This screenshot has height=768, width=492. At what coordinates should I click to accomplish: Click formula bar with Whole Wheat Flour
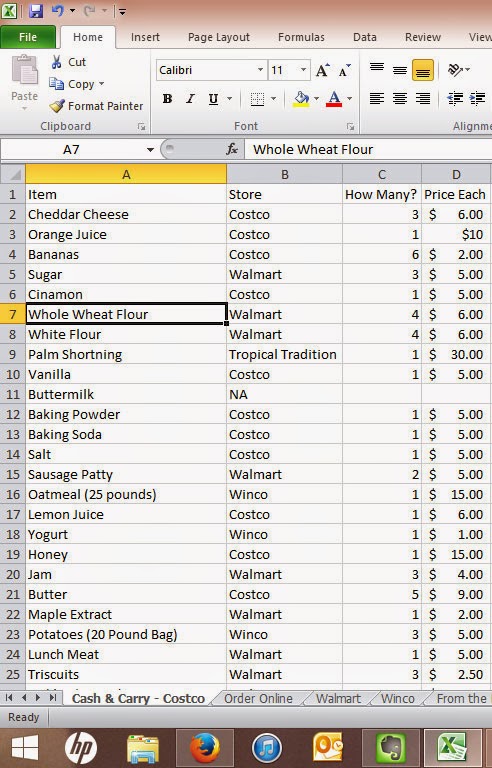[x=369, y=149]
